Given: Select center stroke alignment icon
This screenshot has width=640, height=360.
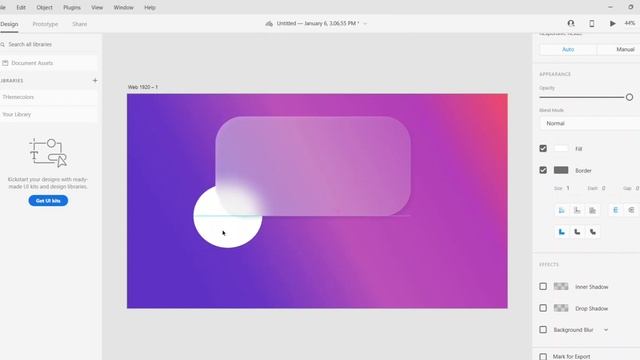Looking at the screenshot, I should coord(593,210).
